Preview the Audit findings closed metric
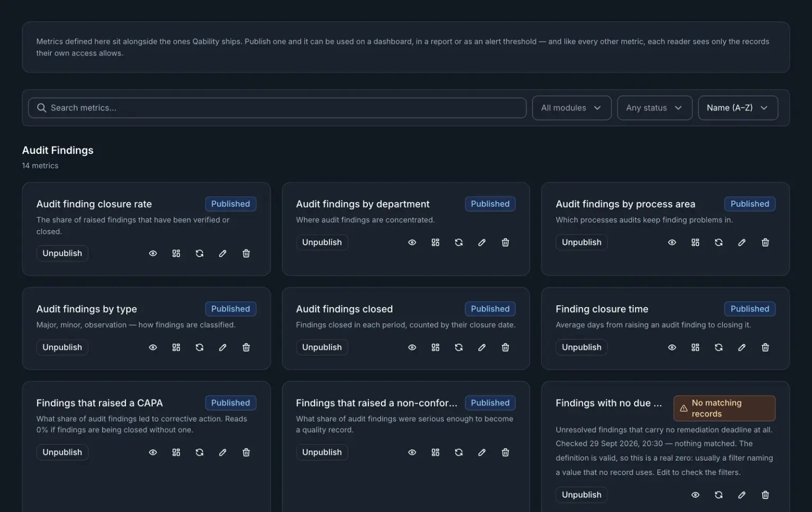 tap(412, 348)
